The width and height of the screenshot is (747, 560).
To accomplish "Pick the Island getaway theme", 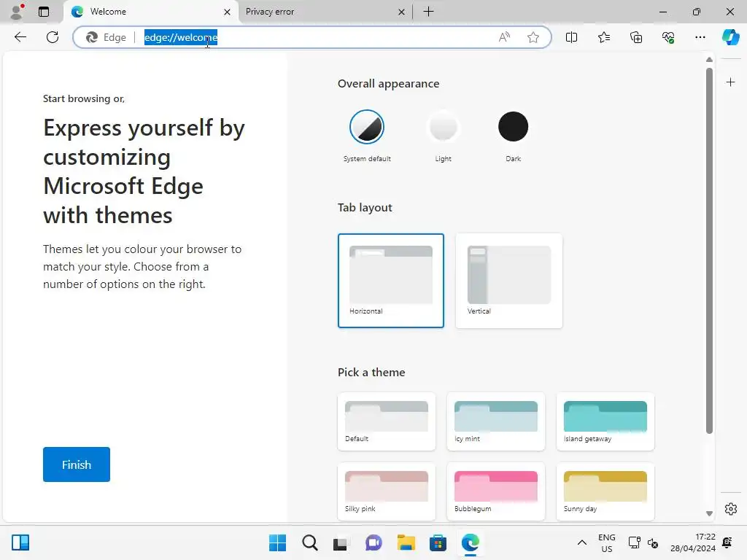I will click(605, 421).
